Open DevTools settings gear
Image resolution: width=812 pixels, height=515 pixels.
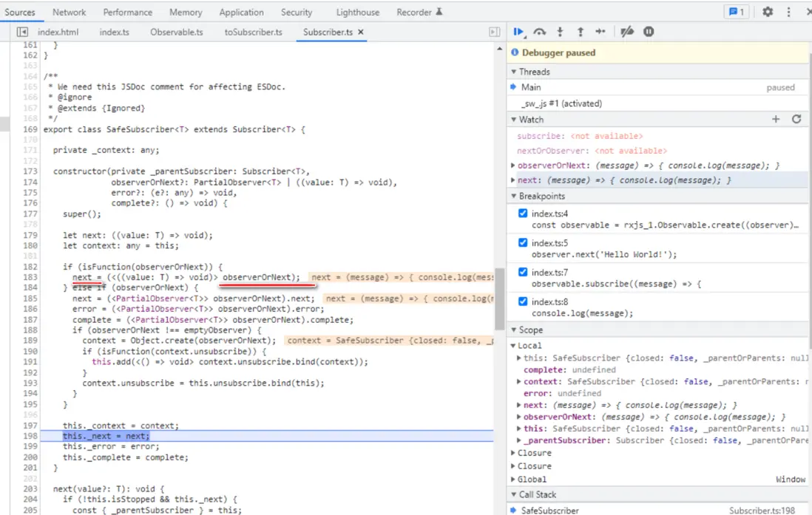[x=768, y=12]
